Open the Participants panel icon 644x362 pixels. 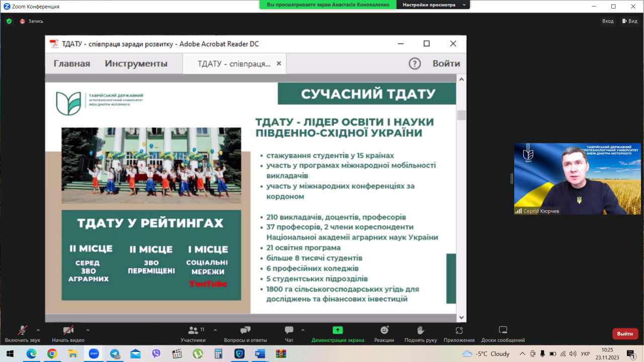pos(193,330)
